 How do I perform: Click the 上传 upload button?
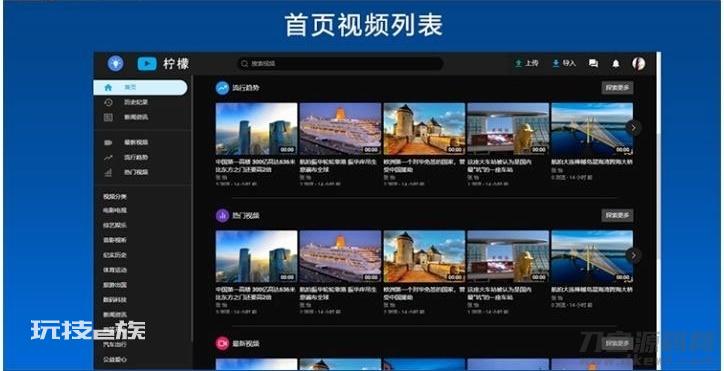527,63
